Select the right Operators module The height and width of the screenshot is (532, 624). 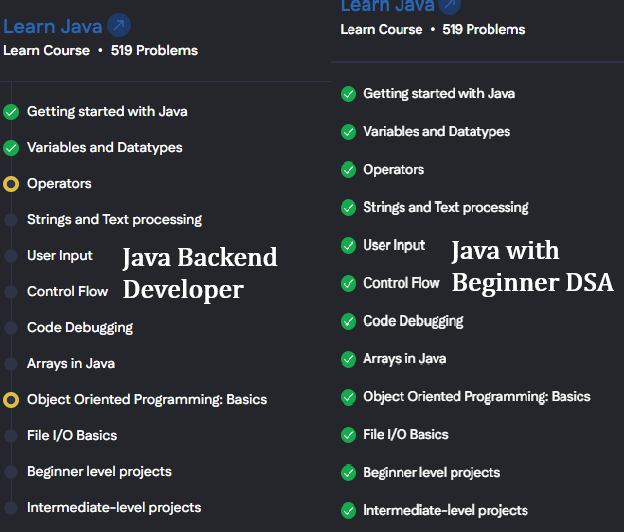(x=394, y=170)
